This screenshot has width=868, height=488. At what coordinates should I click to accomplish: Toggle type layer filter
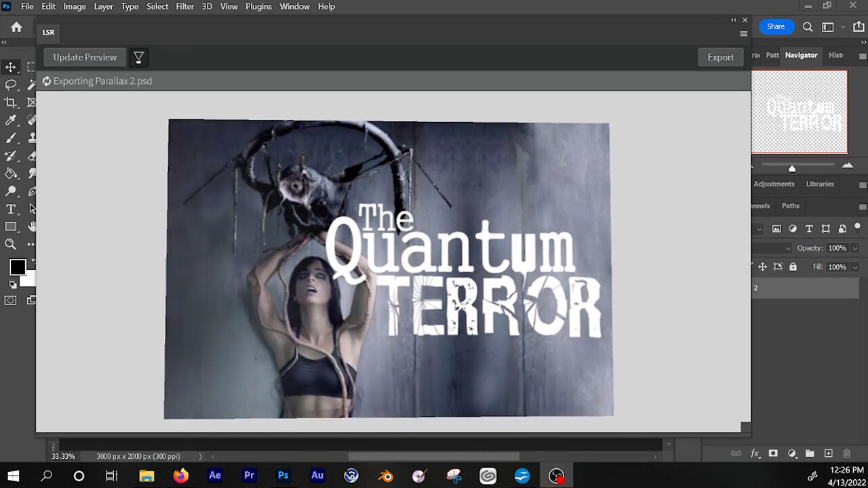click(809, 229)
